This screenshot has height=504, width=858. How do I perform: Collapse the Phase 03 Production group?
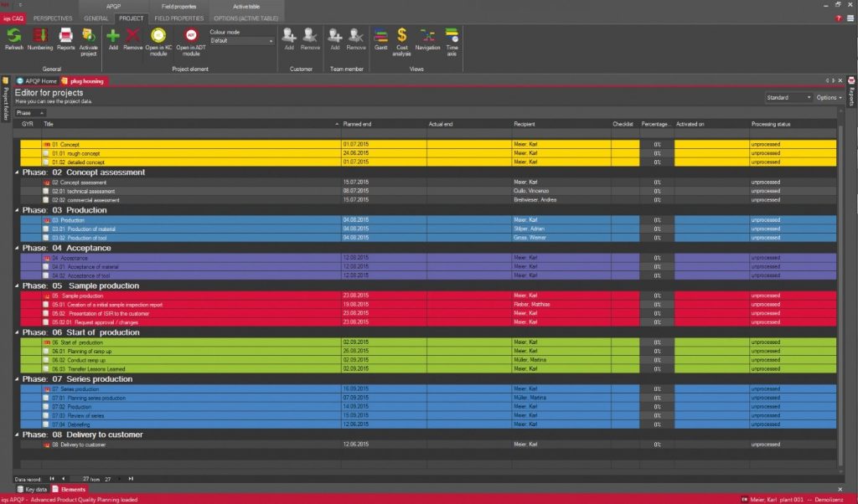point(18,210)
